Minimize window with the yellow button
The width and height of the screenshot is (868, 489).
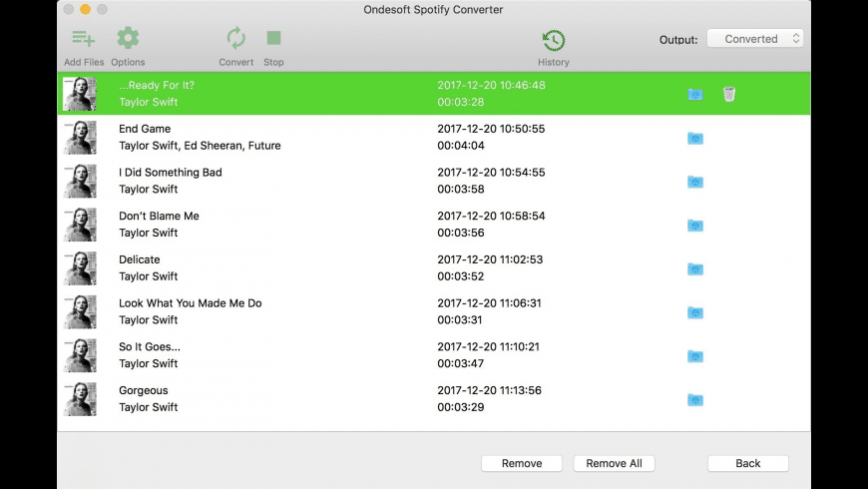pos(85,9)
